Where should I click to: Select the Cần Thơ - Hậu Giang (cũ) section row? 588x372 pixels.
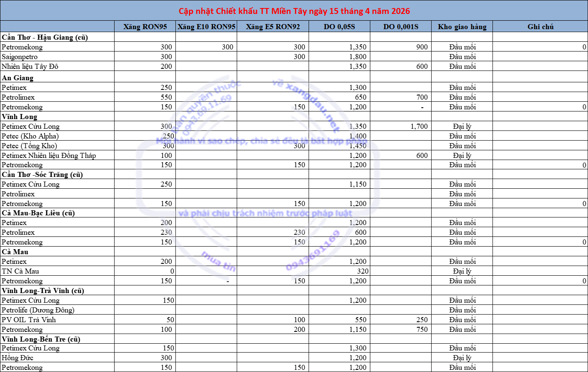[45, 37]
